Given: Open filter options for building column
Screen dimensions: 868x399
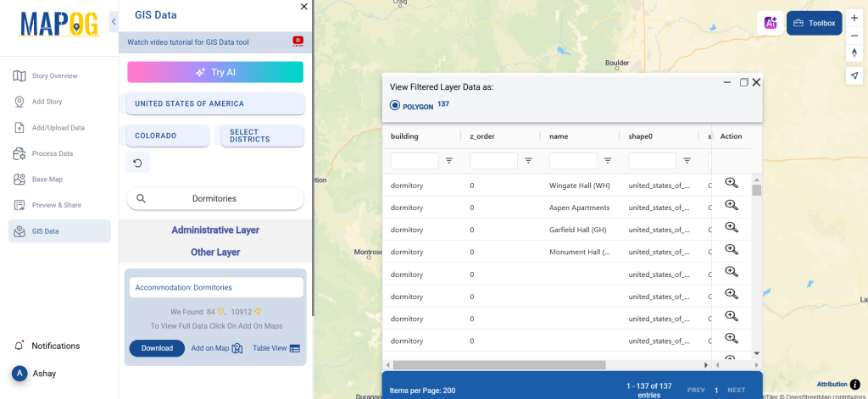Looking at the screenshot, I should coord(449,160).
